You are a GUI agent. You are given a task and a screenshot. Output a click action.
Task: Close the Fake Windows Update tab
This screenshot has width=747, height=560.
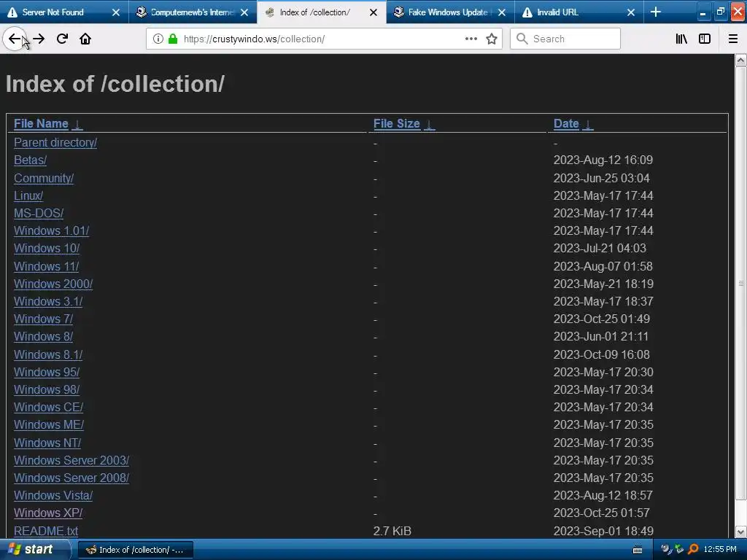pos(502,12)
